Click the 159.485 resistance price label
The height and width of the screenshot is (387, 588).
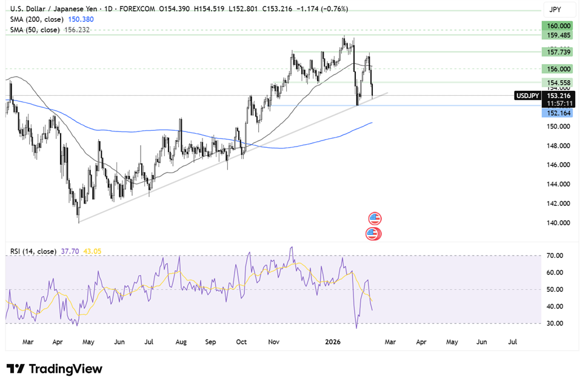558,35
